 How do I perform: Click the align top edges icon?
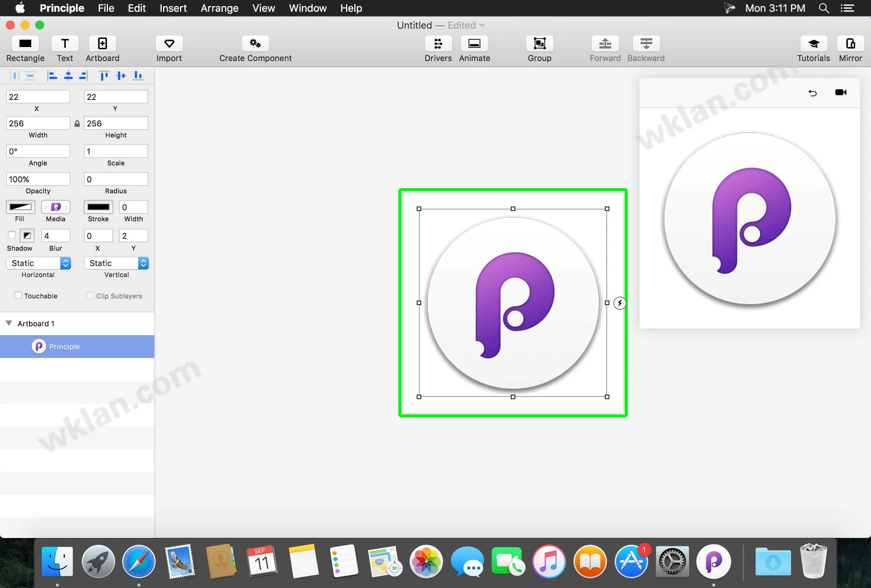coord(104,76)
